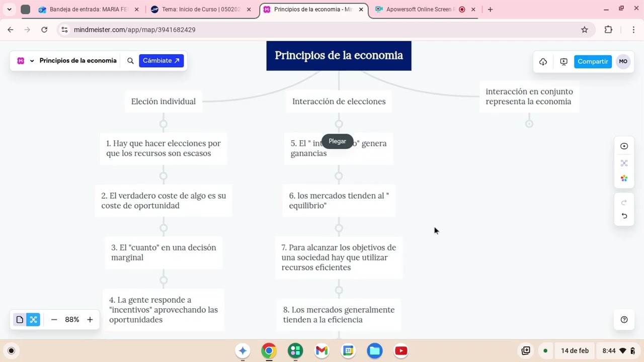Select the root topic Principios de la economia
The image size is (644, 362).
click(x=339, y=55)
